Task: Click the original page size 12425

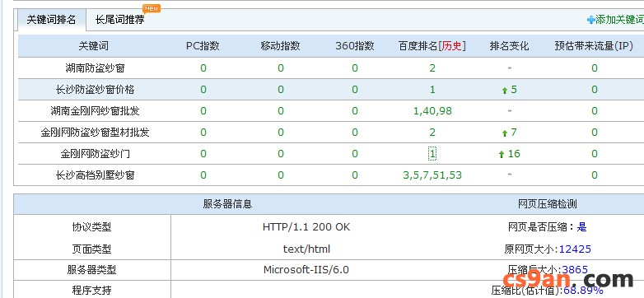Action: pyautogui.click(x=575, y=249)
